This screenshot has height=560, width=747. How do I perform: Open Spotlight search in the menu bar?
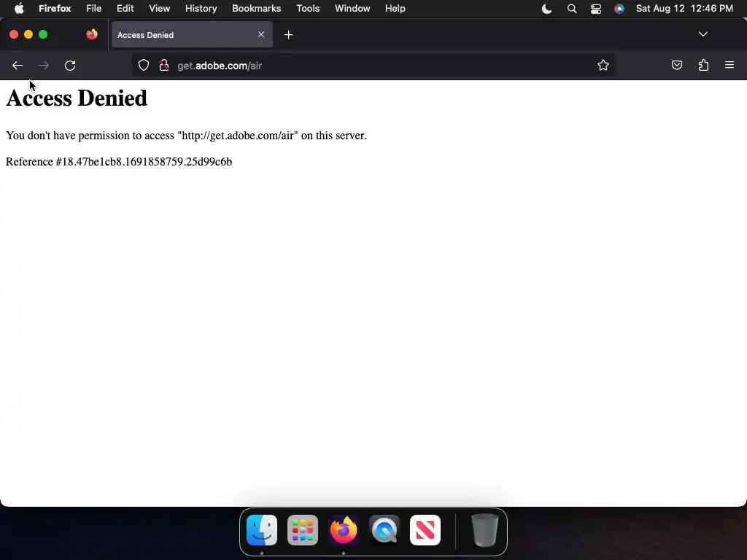[x=572, y=9]
